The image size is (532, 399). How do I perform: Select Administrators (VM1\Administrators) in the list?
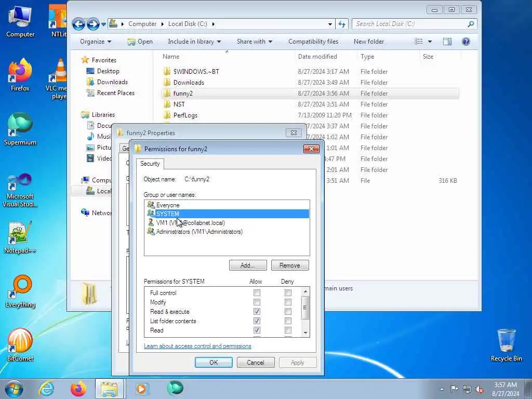227,231
